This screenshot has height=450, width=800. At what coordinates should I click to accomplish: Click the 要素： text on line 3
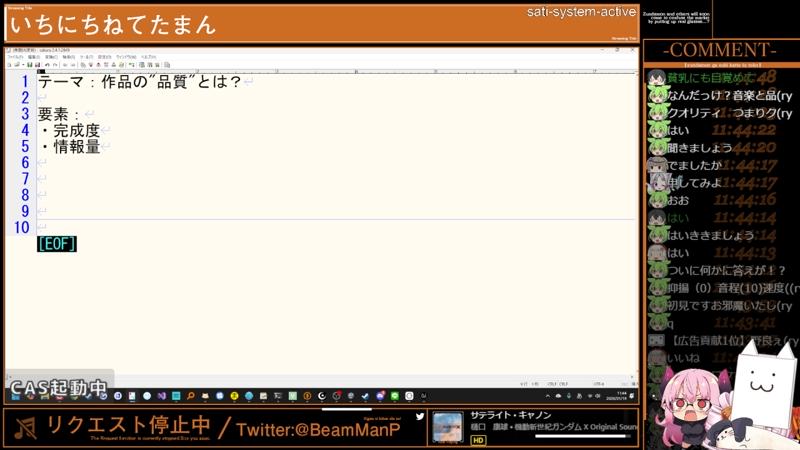coord(59,114)
